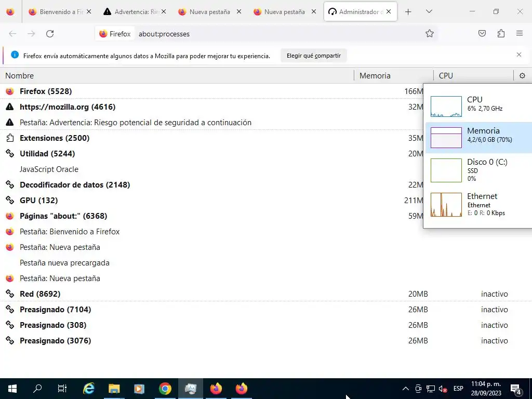
Task: Click warning icon beside https://mozilla.org
Action: (10, 107)
